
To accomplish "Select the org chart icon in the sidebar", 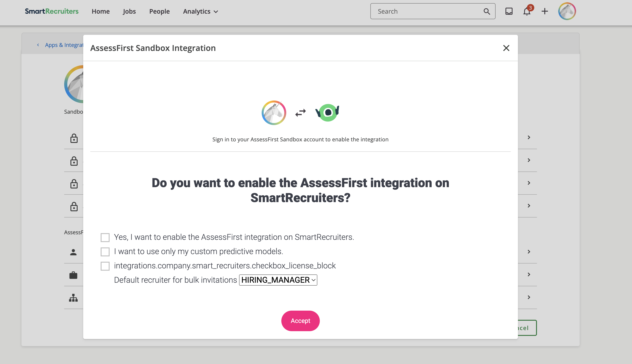I will (x=73, y=297).
